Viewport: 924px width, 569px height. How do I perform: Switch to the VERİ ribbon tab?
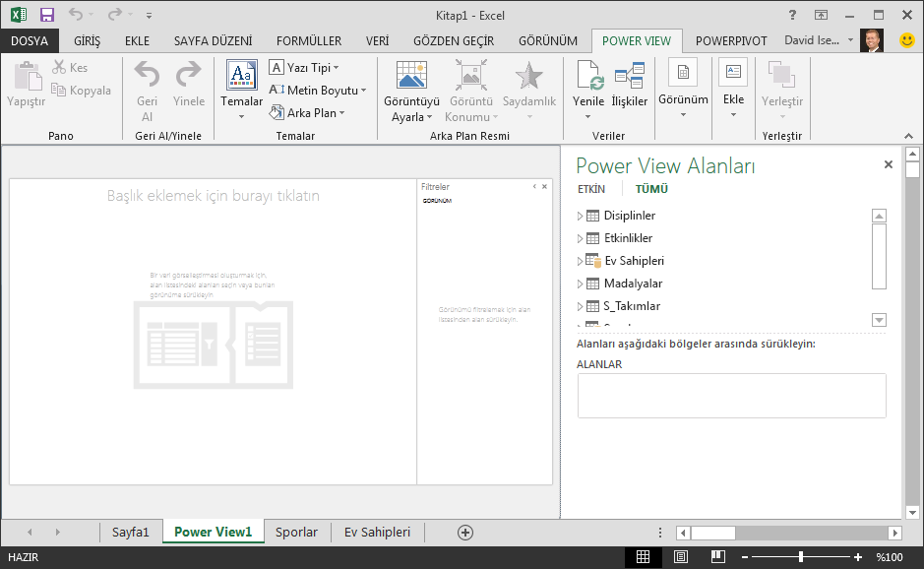[x=377, y=40]
